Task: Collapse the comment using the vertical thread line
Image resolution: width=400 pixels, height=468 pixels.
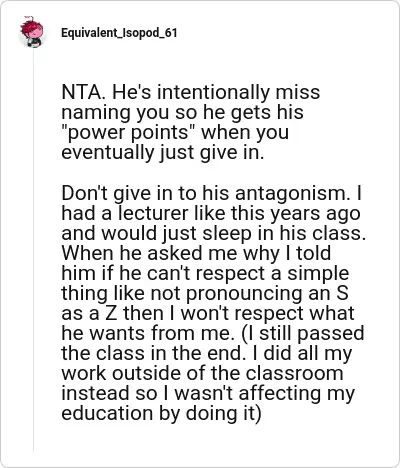Action: [x=33, y=250]
